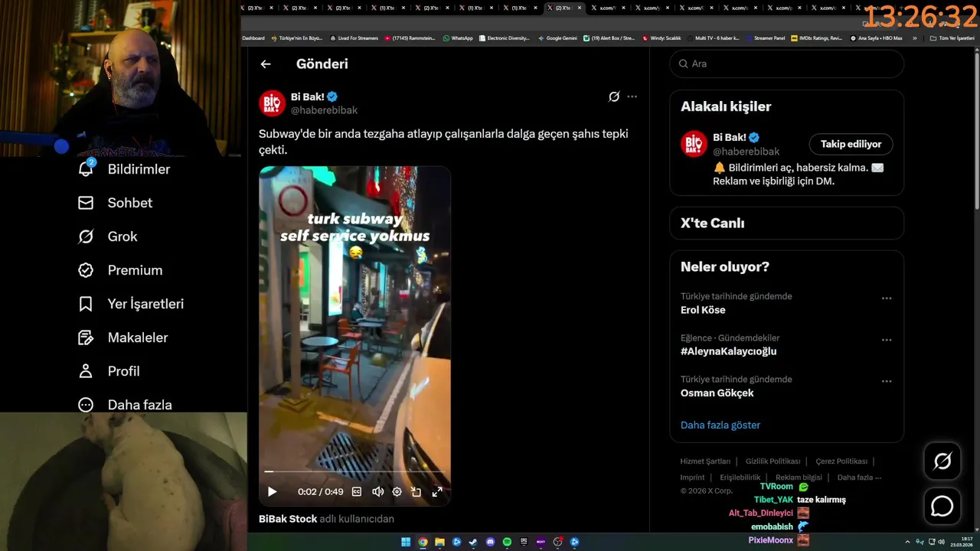Open Livad For Streamers bookmark
This screenshot has height=551, width=980.
(354, 38)
